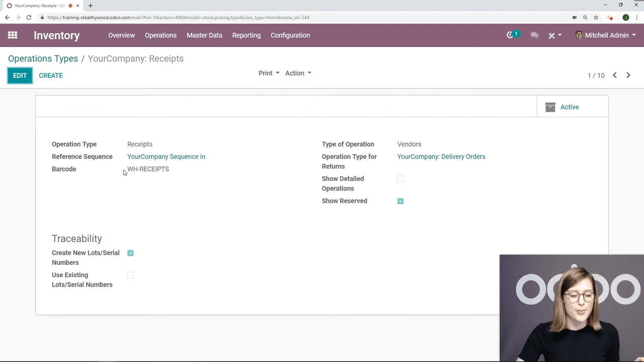
Task: Toggle Create New Lots/Serial Numbers checkbox
Action: pyautogui.click(x=130, y=253)
